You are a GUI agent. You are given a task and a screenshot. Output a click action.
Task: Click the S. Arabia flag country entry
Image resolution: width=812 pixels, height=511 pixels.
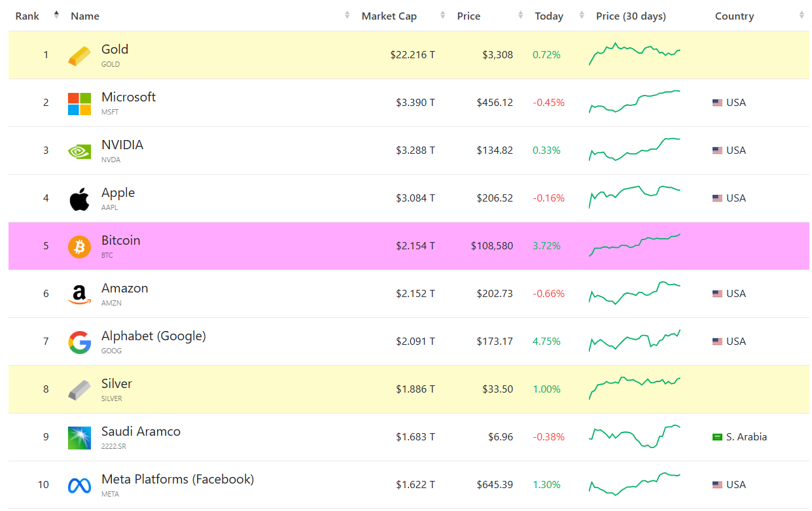739,436
